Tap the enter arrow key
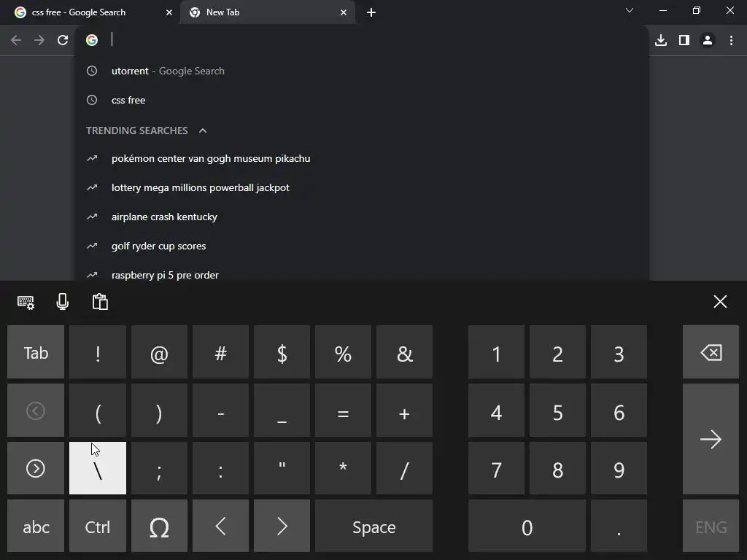This screenshot has width=747, height=560. point(711,439)
